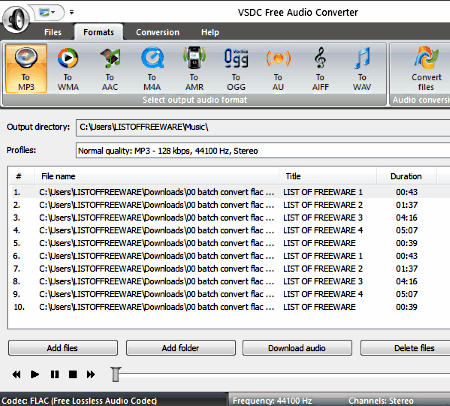Select the To M4A format icon

point(152,69)
